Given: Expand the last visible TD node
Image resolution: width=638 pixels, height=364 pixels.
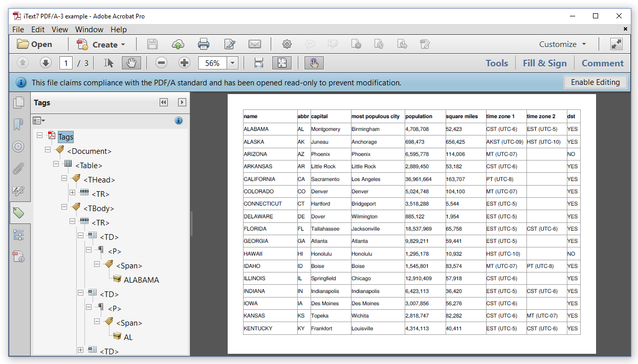Looking at the screenshot, I should pos(81,350).
